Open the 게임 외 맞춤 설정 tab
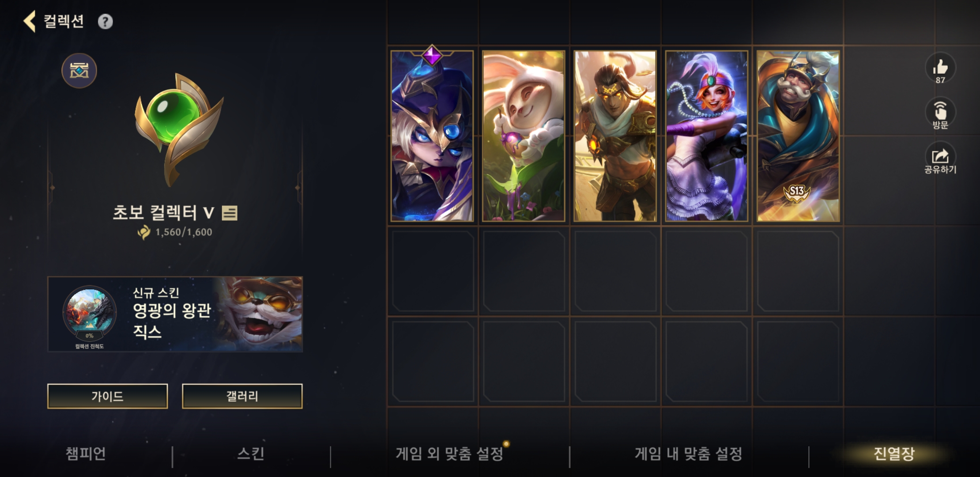This screenshot has width=980, height=477. tap(449, 454)
